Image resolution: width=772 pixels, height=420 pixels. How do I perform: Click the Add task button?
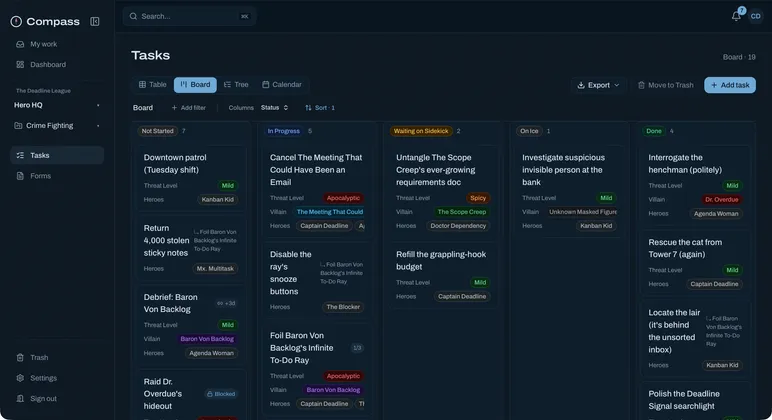pyautogui.click(x=730, y=85)
